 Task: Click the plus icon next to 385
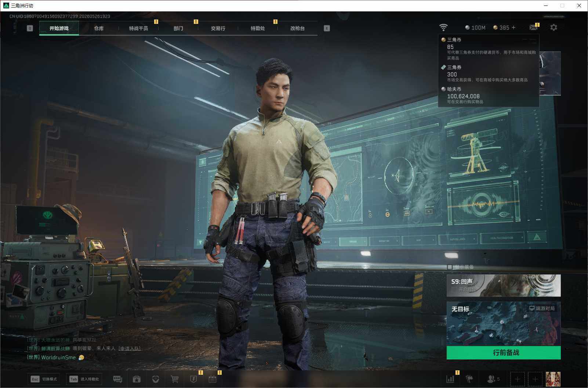(513, 28)
